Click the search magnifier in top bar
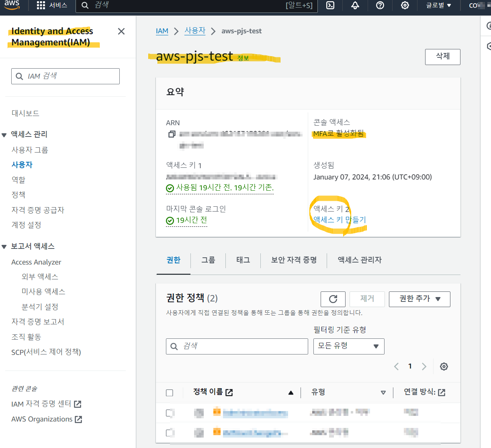Viewport: 491px width, 448px height. [85, 5]
